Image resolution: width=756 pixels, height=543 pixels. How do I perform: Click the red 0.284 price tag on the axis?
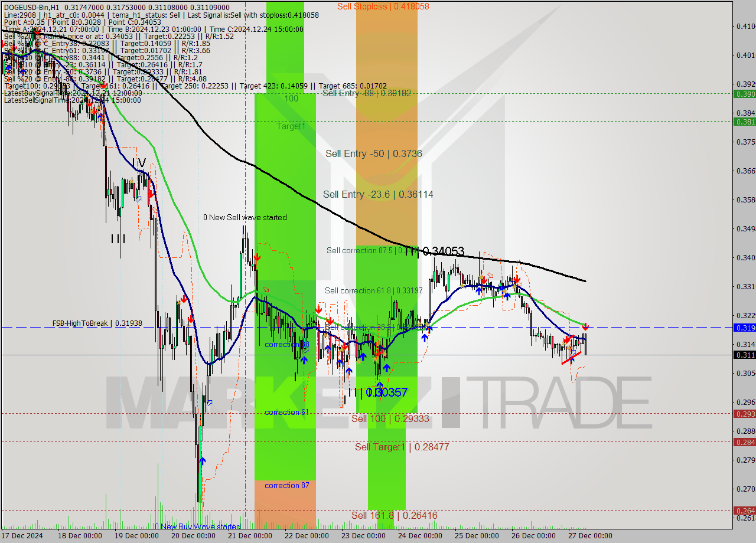pos(744,442)
